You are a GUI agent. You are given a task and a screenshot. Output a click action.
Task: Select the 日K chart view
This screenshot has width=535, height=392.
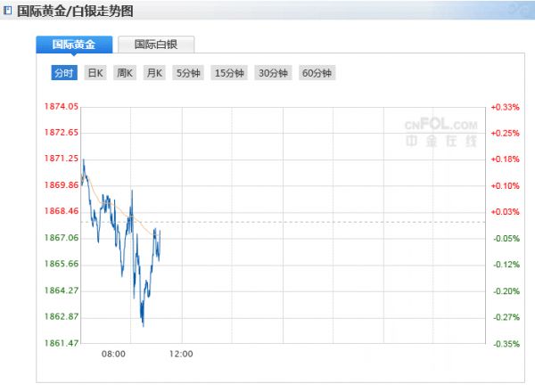(95, 72)
